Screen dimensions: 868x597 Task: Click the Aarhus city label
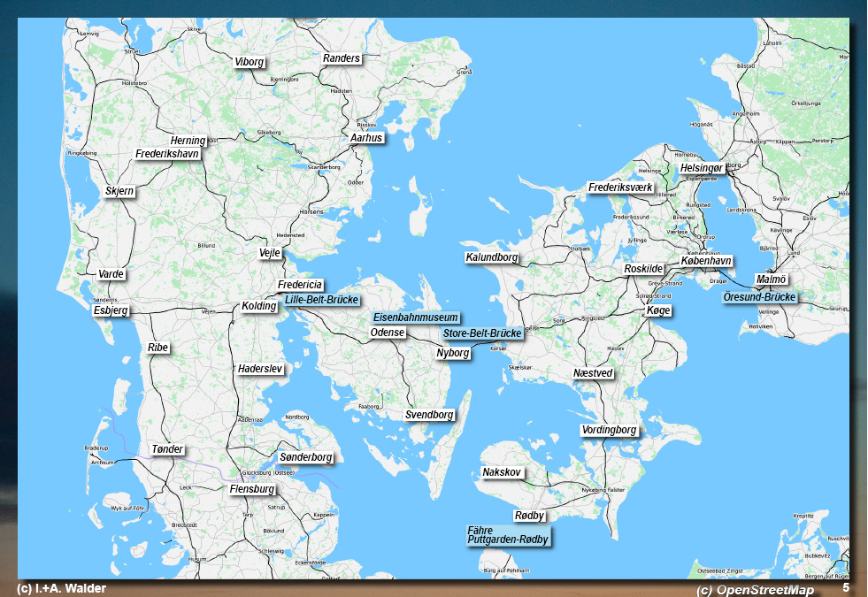coord(366,138)
